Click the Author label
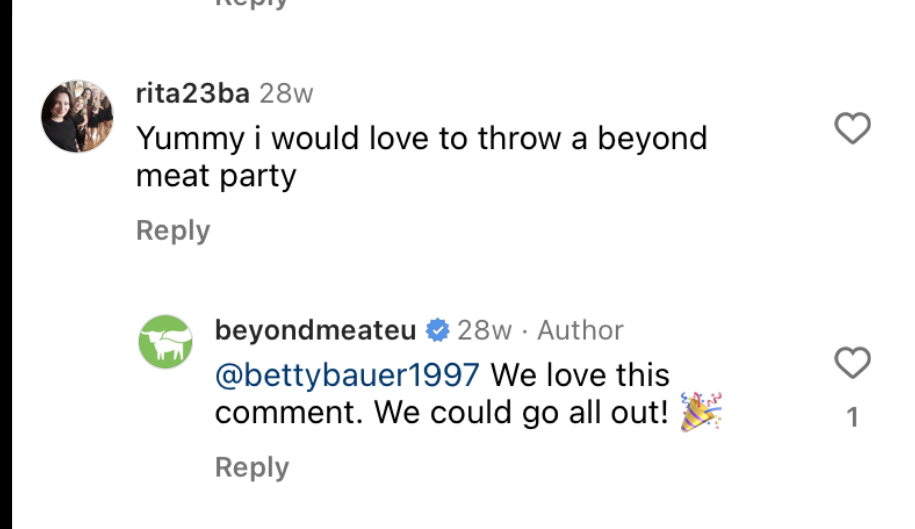Image resolution: width=915 pixels, height=529 pixels. tap(580, 330)
